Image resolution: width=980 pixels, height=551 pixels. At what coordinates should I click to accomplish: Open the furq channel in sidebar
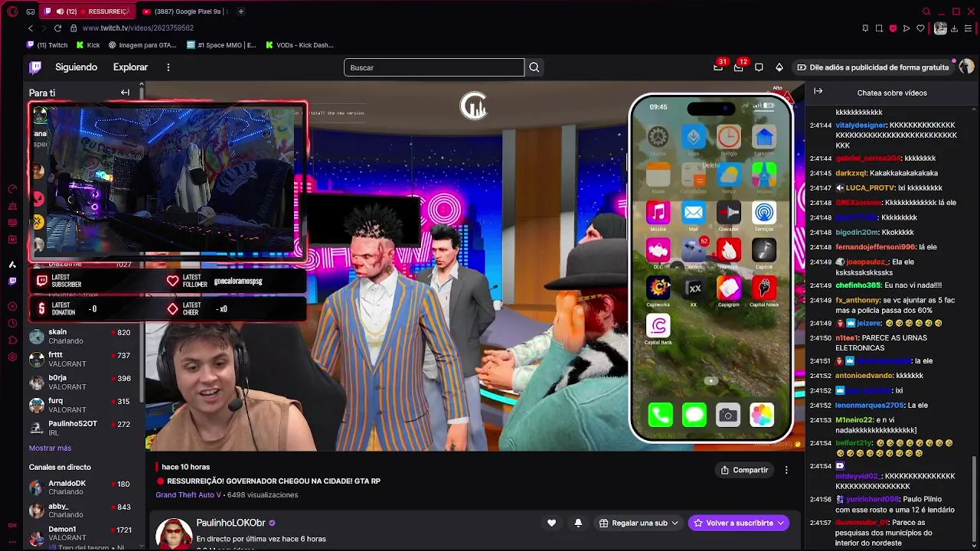coord(84,405)
